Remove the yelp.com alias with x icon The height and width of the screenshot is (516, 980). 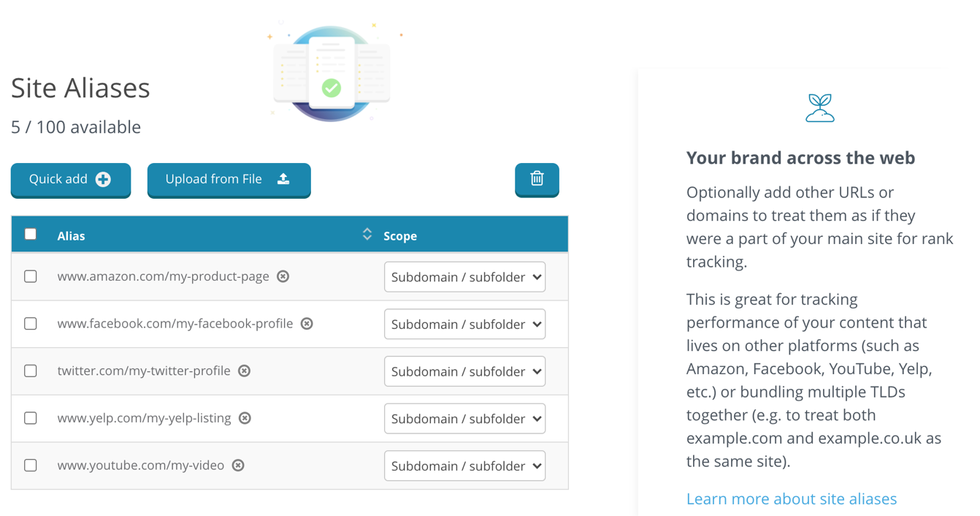(245, 418)
